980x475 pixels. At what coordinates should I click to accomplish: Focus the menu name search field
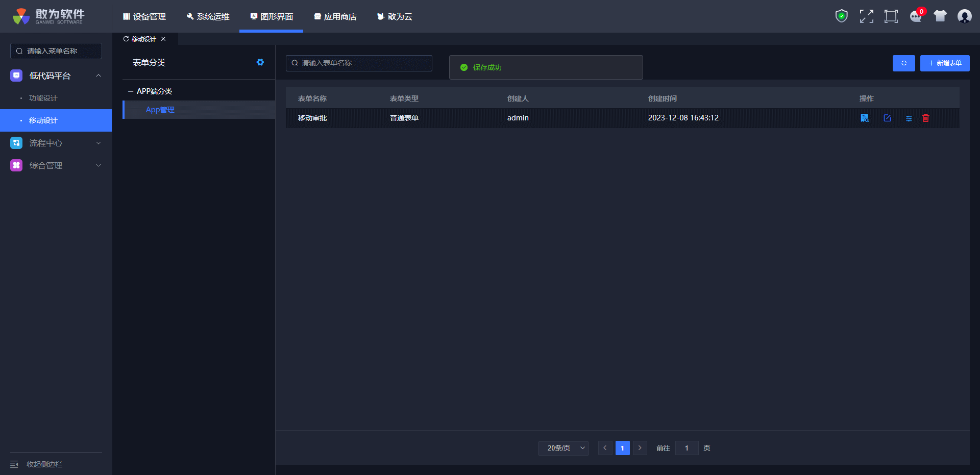point(56,51)
